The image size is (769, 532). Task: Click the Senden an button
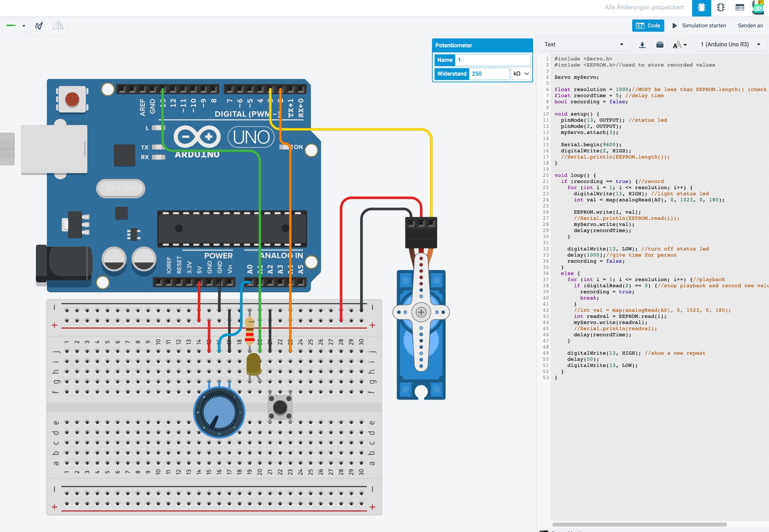pos(750,26)
